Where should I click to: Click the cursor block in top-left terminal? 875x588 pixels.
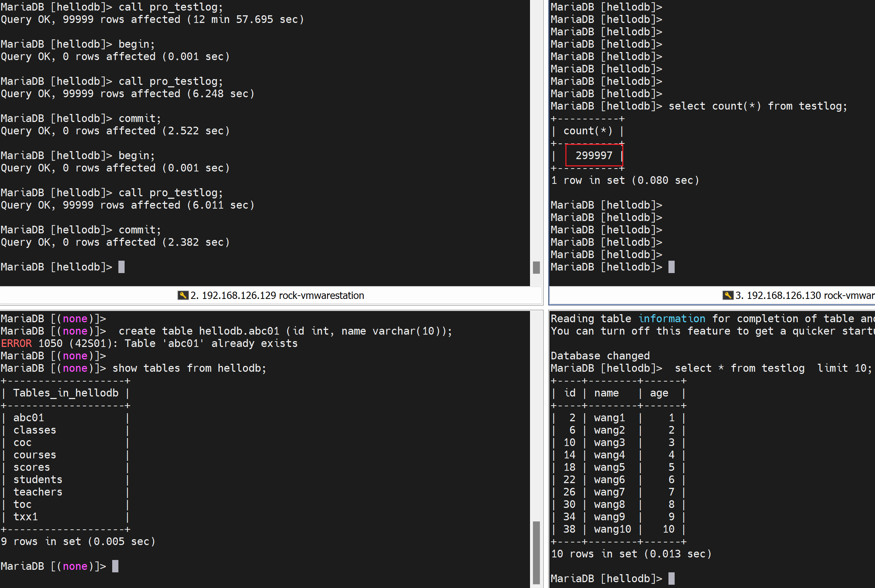tap(121, 267)
